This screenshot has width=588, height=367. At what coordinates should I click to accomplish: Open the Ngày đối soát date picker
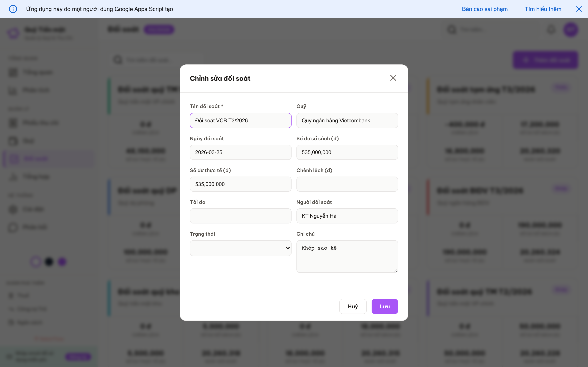(x=240, y=152)
